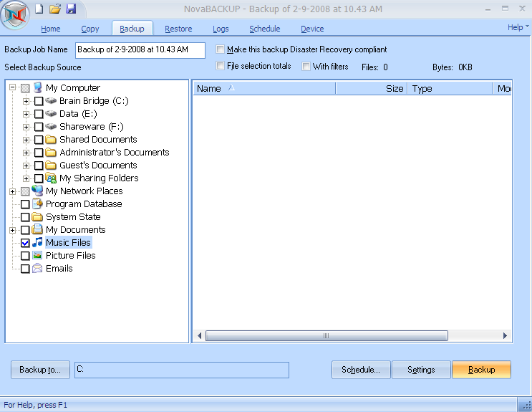532x412 pixels.
Task: Click the My Documents icon
Action: coord(37,229)
